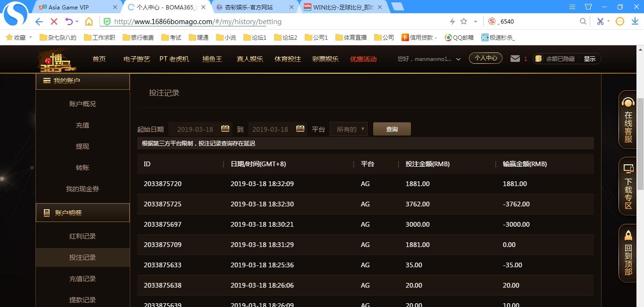Open 下载专区 download zone widget

(x=628, y=187)
